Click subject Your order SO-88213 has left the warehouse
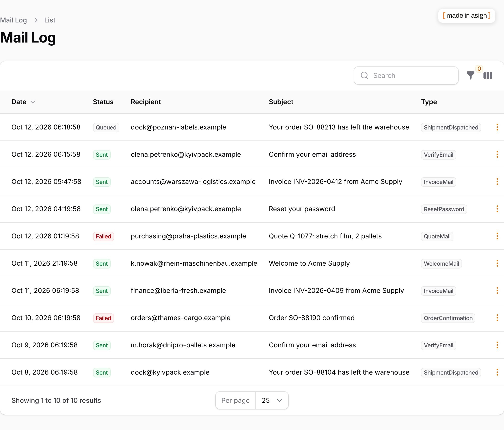504x430 pixels. click(339, 127)
